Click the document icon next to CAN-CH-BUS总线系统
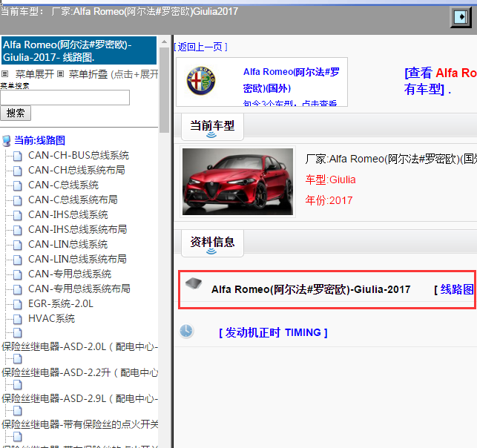Image resolution: width=477 pixels, height=448 pixels. [18, 156]
